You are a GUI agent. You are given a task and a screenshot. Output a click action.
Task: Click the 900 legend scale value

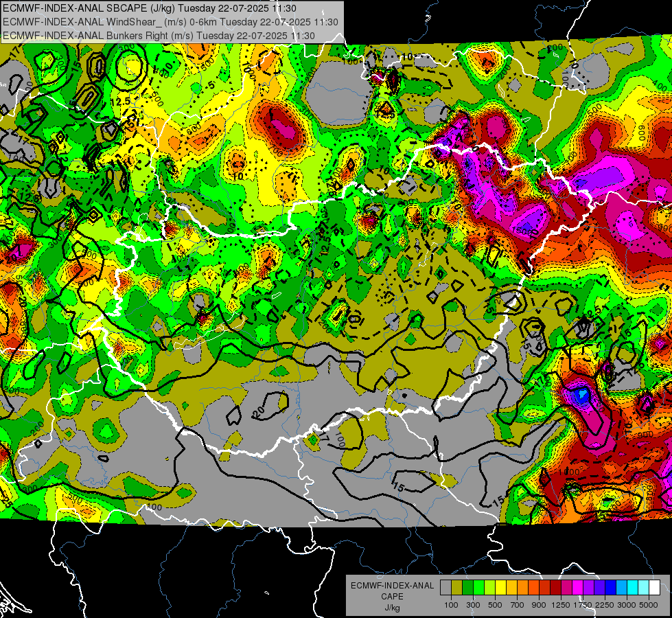539,605
